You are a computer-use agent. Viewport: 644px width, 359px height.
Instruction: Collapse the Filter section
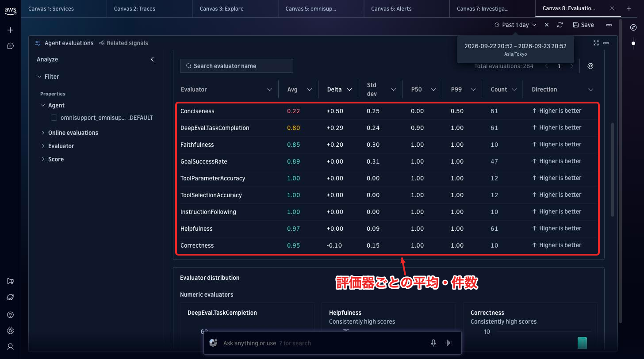click(x=39, y=76)
